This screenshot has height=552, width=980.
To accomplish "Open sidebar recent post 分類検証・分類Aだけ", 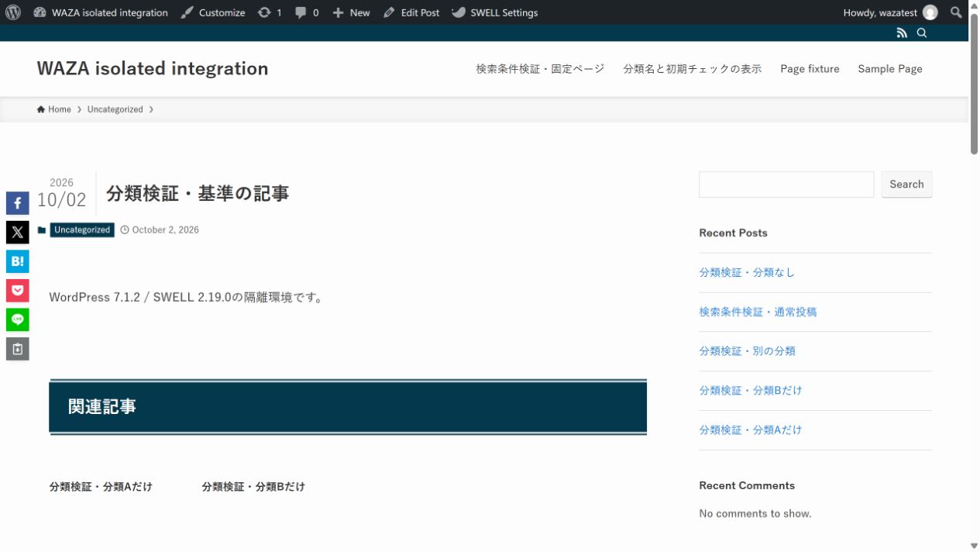I will point(751,430).
